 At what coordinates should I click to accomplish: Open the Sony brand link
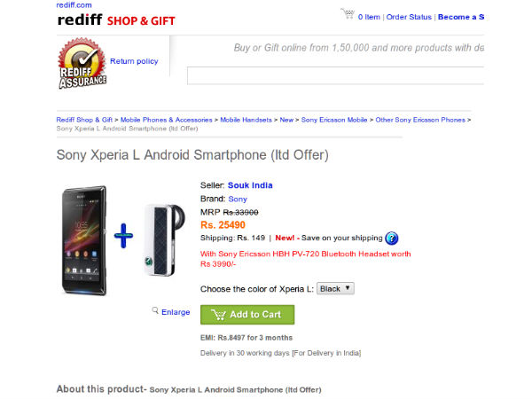(238, 199)
